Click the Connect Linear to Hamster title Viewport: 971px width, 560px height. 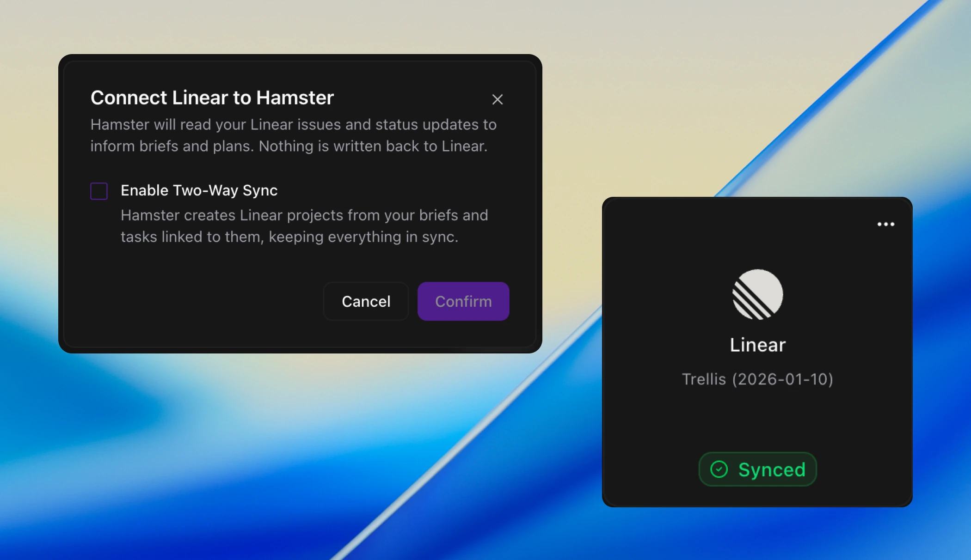(x=212, y=98)
